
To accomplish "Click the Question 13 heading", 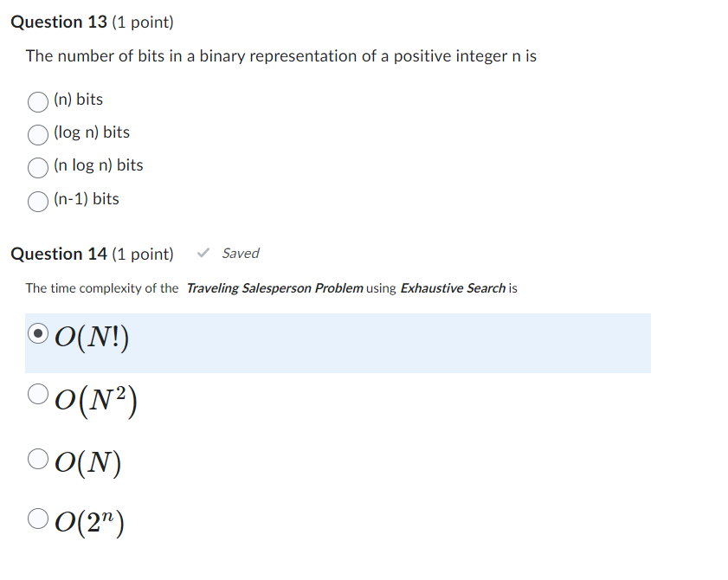I will click(57, 22).
